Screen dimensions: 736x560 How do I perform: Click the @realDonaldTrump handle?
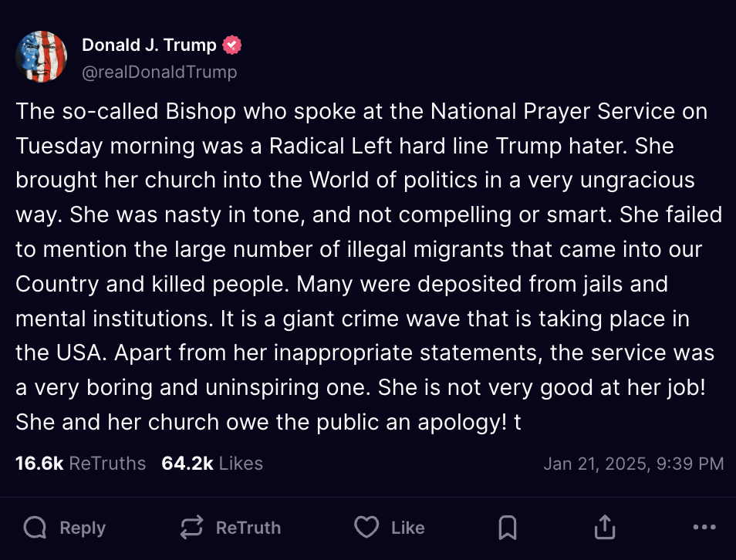click(160, 73)
